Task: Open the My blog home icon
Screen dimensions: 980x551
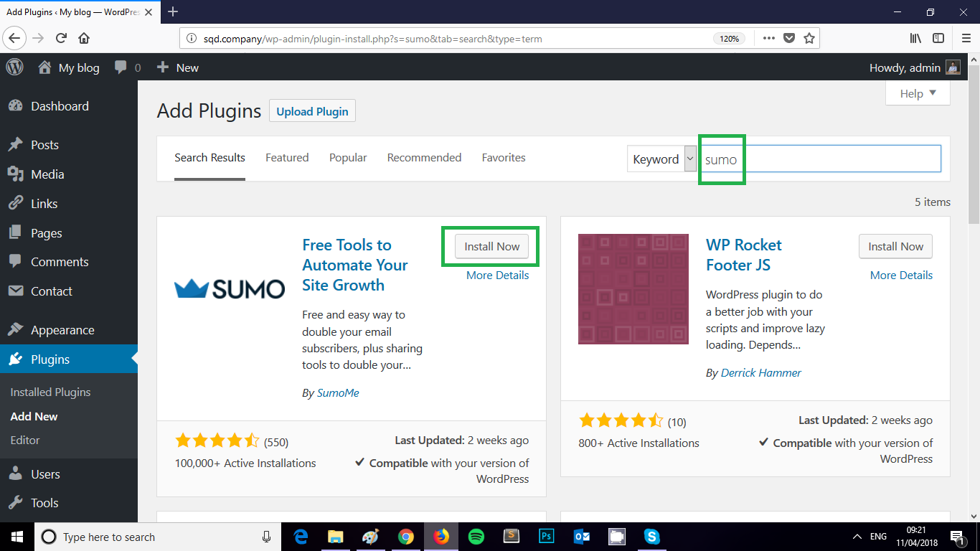Action: (44, 67)
